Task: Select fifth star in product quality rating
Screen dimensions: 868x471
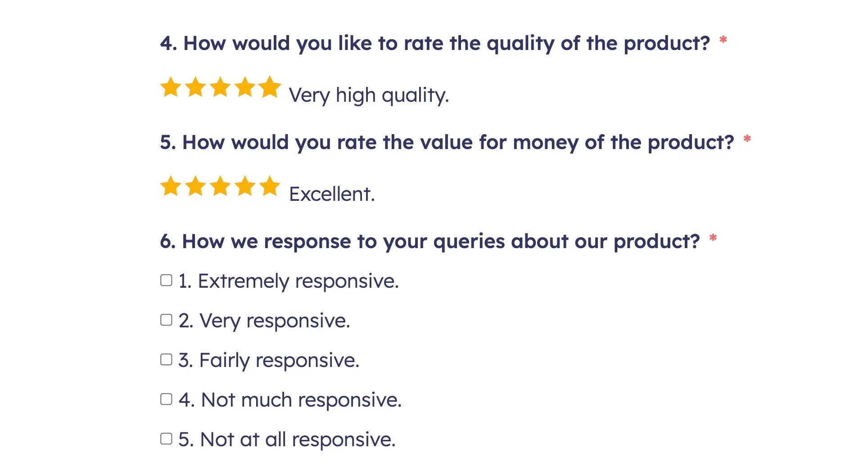Action: (x=270, y=86)
